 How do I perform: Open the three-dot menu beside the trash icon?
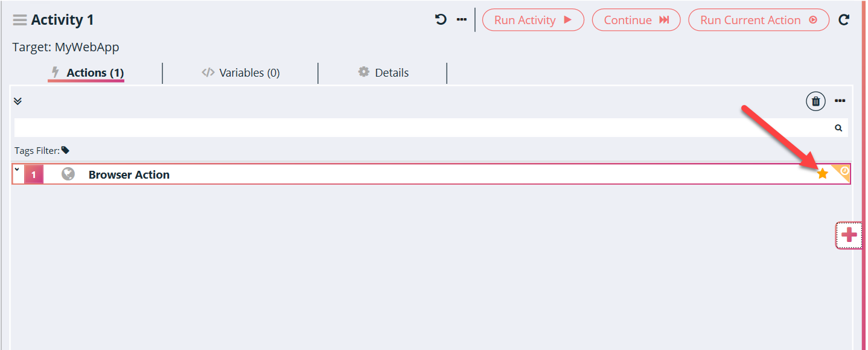click(840, 101)
